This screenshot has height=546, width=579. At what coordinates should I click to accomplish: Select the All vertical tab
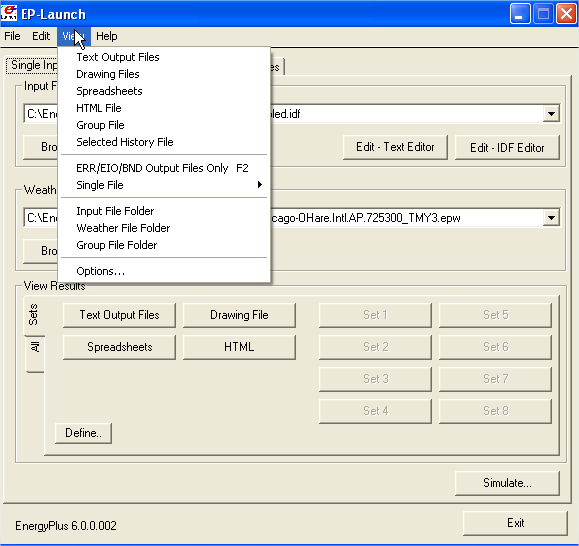(x=35, y=354)
